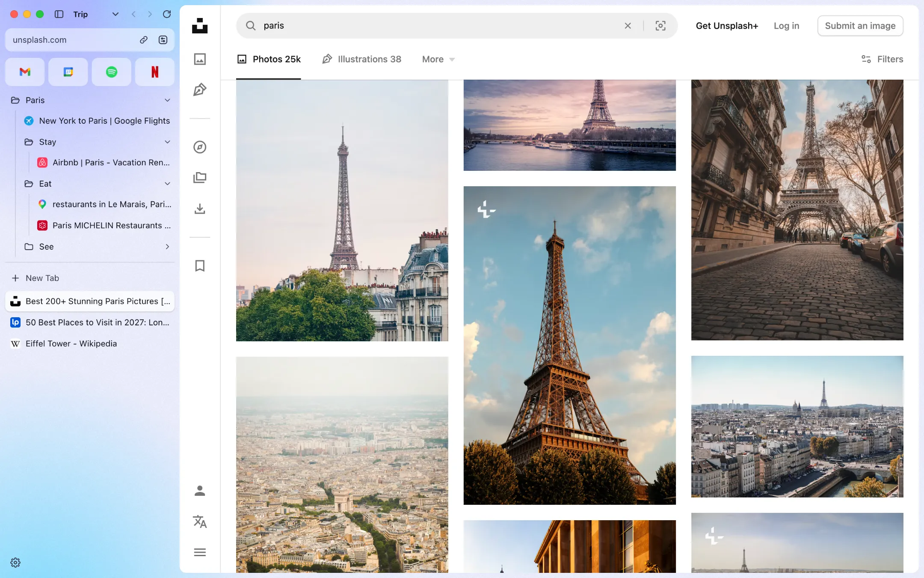Open the Unsplash home logo
The image size is (924, 578).
(200, 26)
